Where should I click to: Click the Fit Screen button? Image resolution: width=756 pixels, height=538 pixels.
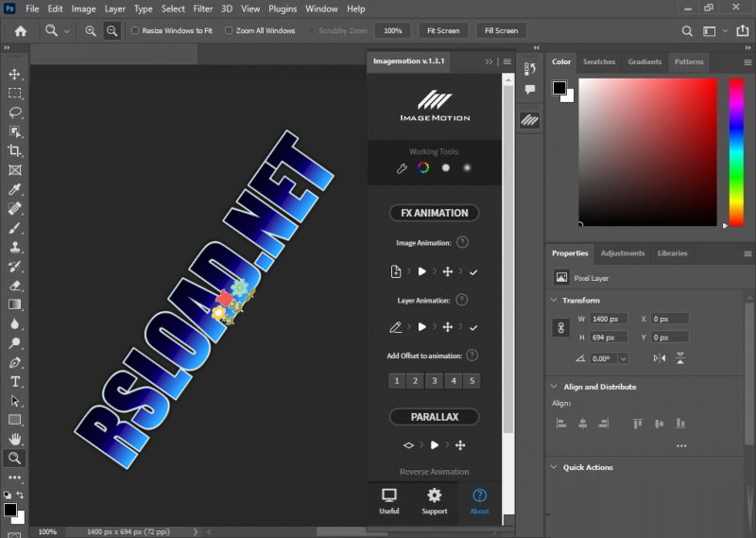[x=443, y=30]
